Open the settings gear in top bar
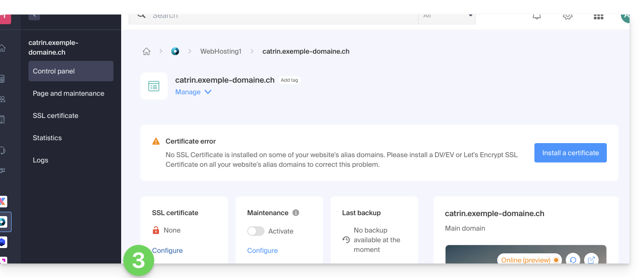Image resolution: width=644 pixels, height=278 pixels. coord(567,16)
